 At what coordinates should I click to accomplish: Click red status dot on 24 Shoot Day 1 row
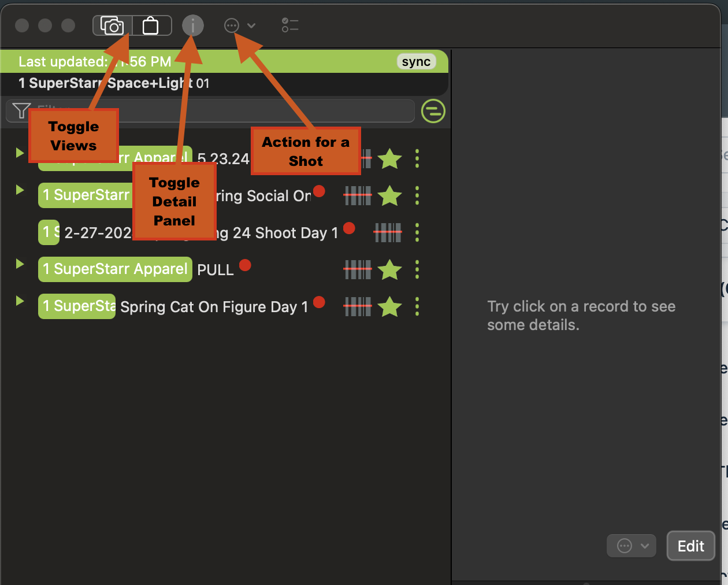[349, 228]
